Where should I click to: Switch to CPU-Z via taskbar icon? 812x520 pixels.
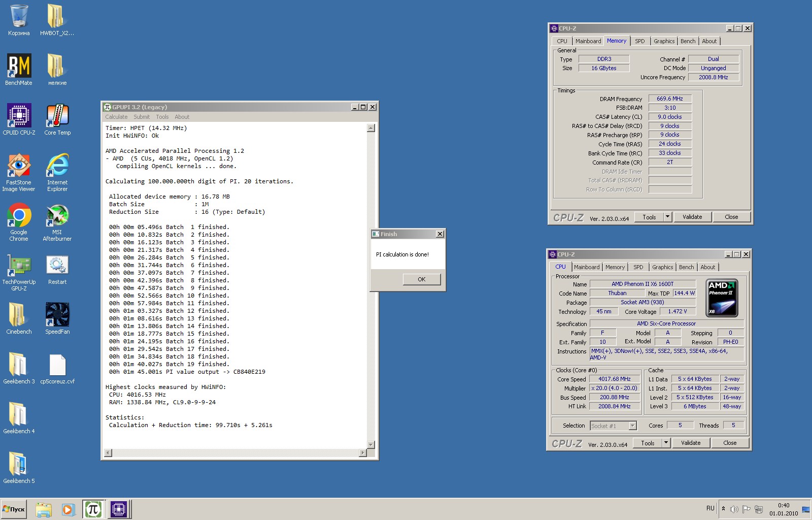coord(119,509)
